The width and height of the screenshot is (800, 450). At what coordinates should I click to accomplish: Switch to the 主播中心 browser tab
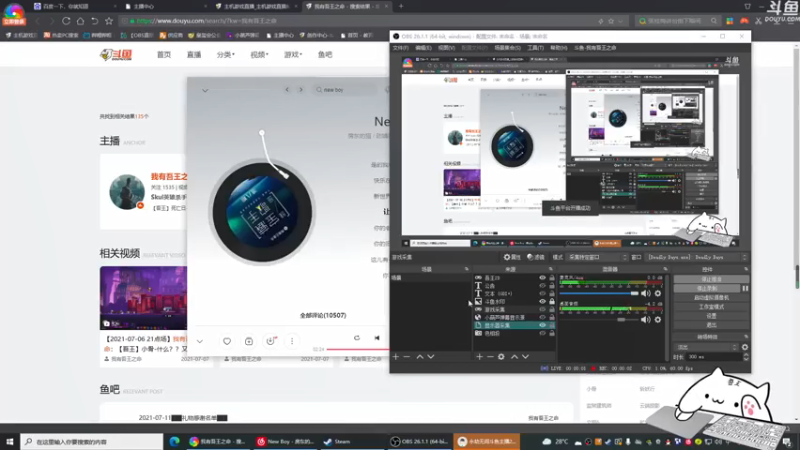coord(164,6)
